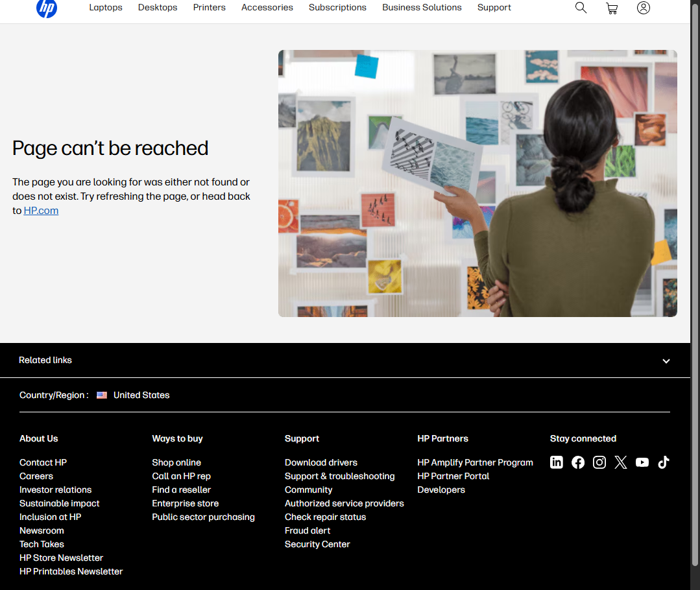Open the search magnifier icon
The image size is (700, 590).
581,8
